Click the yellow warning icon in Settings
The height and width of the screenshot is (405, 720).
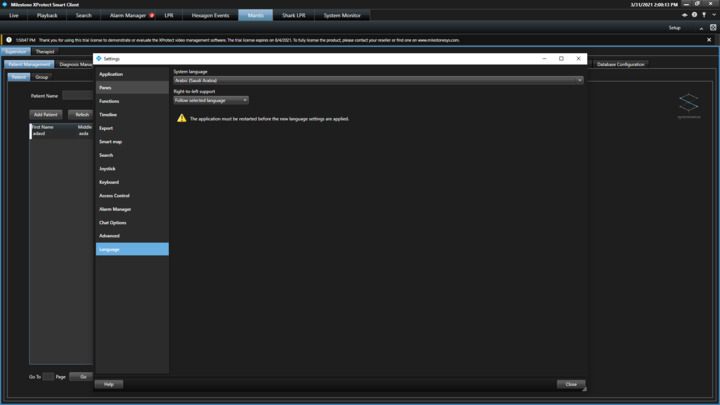coord(182,118)
